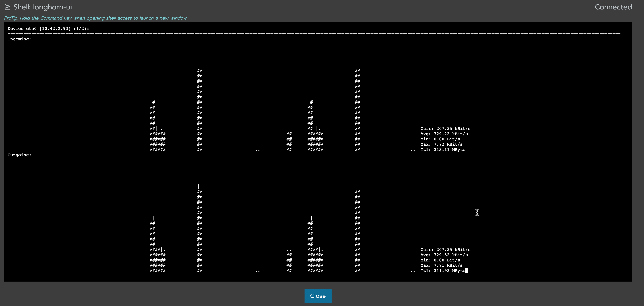Click the shell prompt icon in the header
Viewport: 644px width, 306px height.
7,7
